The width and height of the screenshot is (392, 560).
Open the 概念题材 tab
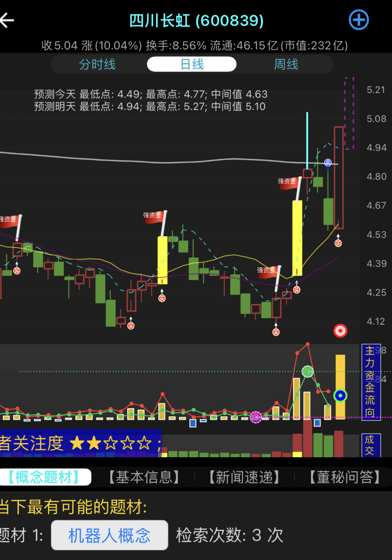[45, 477]
